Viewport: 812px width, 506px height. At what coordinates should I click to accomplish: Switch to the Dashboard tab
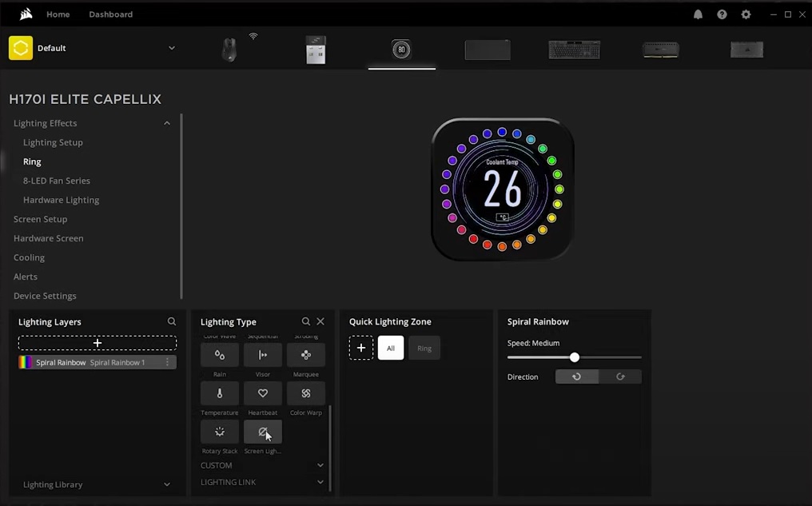(x=110, y=14)
